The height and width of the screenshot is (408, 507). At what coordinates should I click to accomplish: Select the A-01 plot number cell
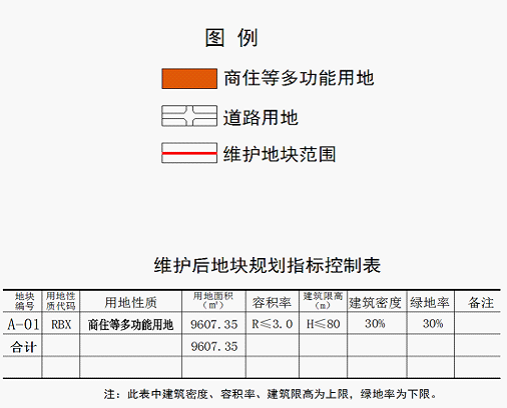tap(23, 324)
